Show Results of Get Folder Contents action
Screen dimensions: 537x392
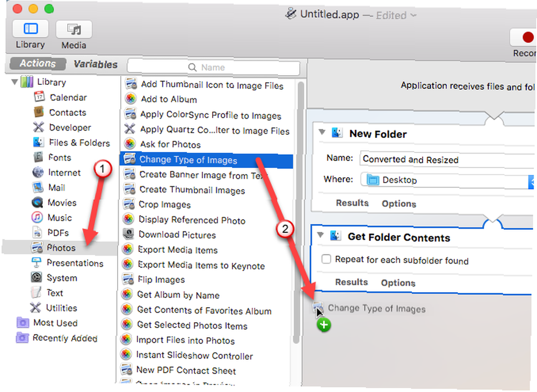[x=351, y=282]
